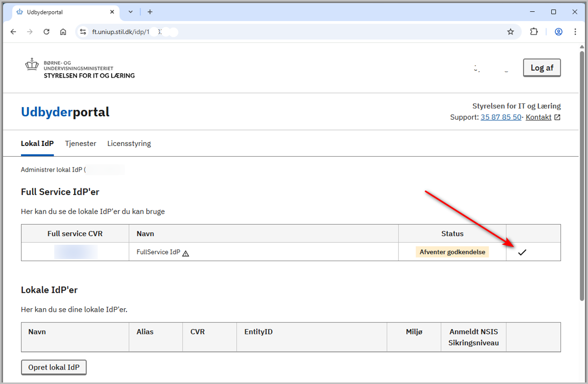Click the Log af button
588x384 pixels.
click(542, 68)
